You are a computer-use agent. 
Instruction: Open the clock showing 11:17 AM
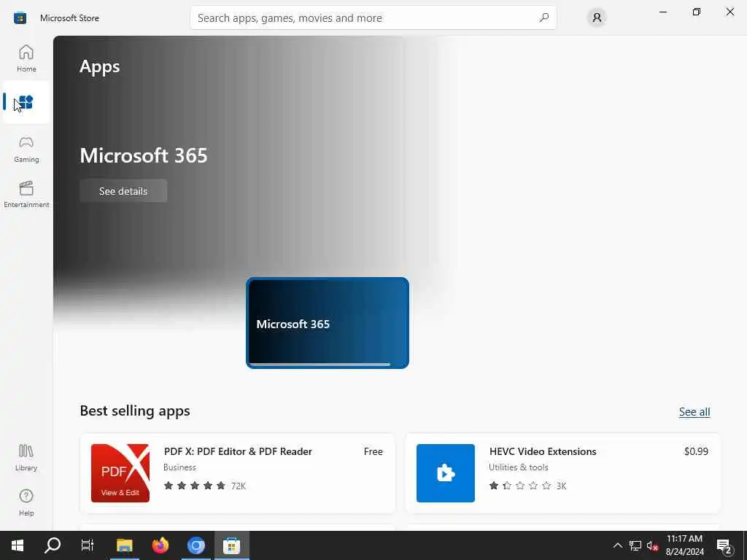tap(684, 545)
